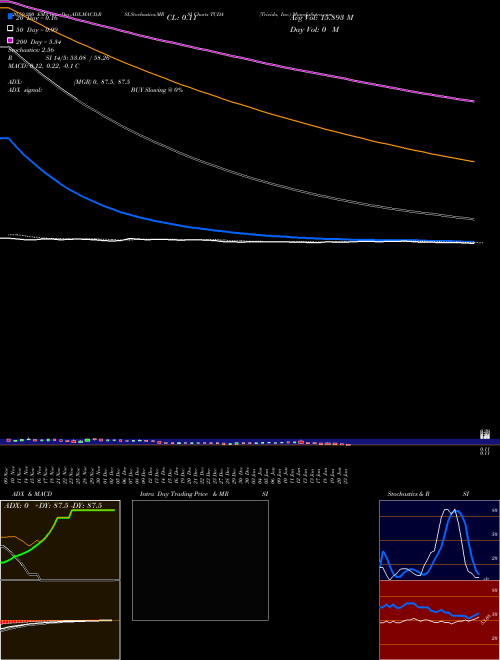
Task: Click the magenta 200 Day legend swatch
Action: [10, 40]
